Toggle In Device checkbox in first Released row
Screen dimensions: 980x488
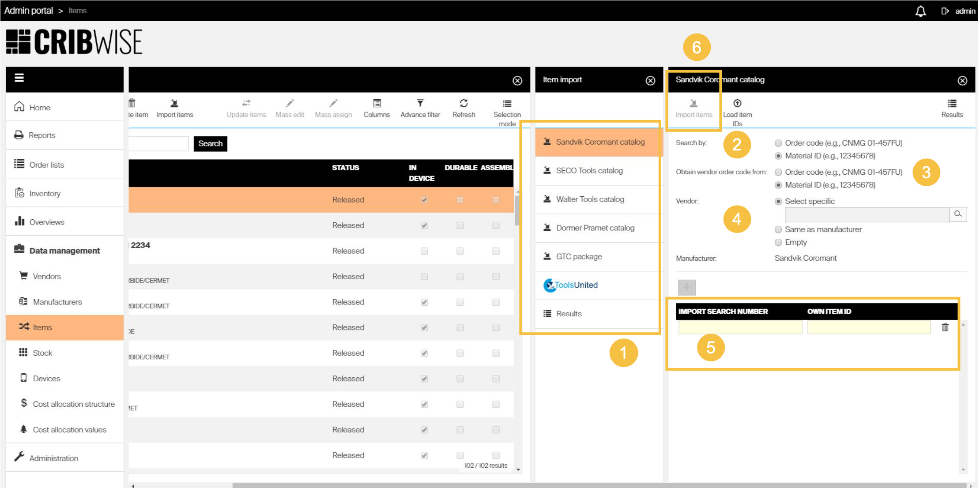[x=424, y=200]
